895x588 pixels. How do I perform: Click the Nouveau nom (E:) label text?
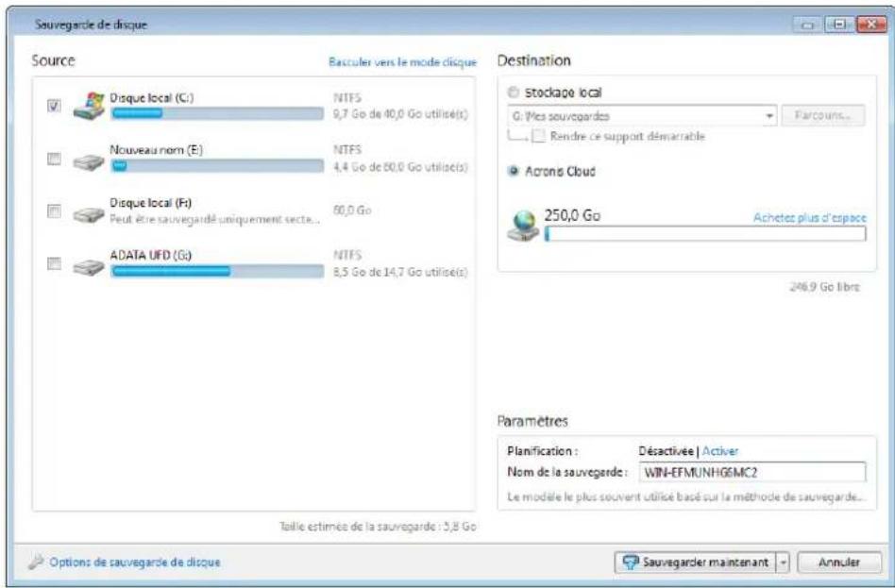(x=157, y=150)
